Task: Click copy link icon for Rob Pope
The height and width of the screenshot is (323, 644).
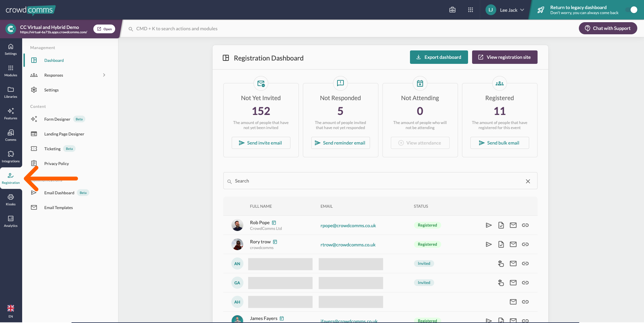Action: coord(525,225)
